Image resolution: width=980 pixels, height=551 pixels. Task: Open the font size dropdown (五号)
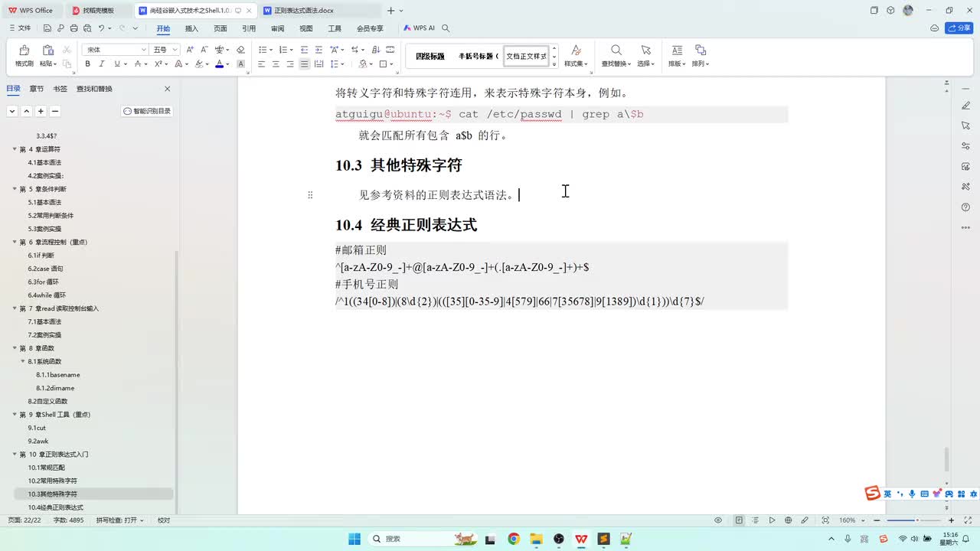coord(175,50)
